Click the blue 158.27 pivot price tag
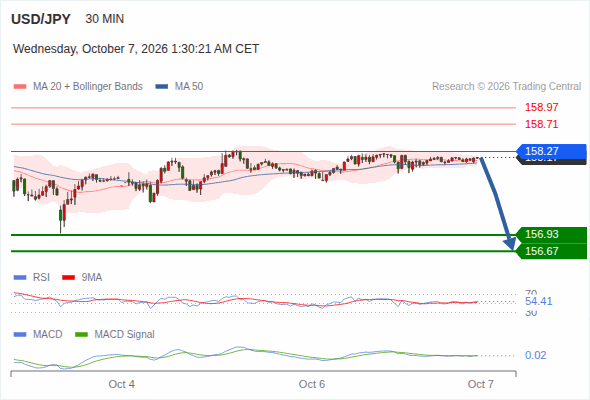The image size is (590, 400). tap(552, 151)
